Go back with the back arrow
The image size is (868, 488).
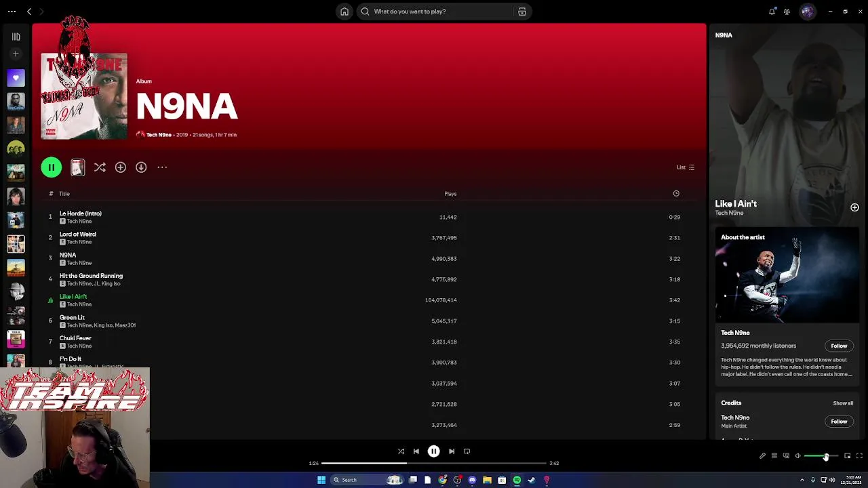pyautogui.click(x=29, y=12)
